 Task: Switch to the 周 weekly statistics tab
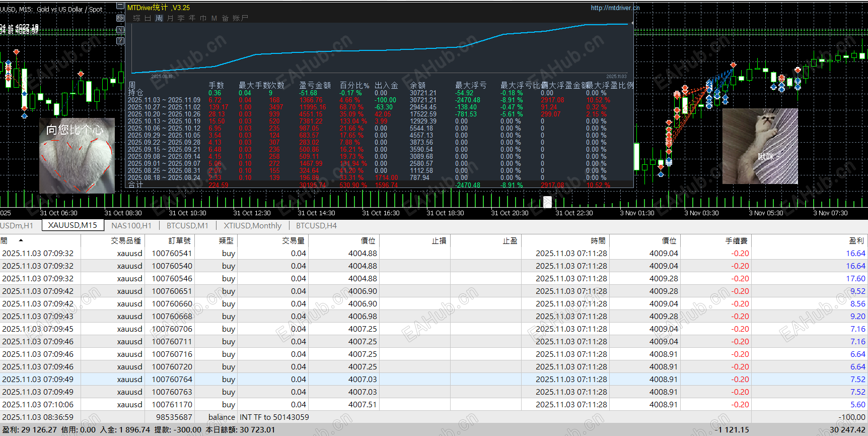tap(159, 18)
